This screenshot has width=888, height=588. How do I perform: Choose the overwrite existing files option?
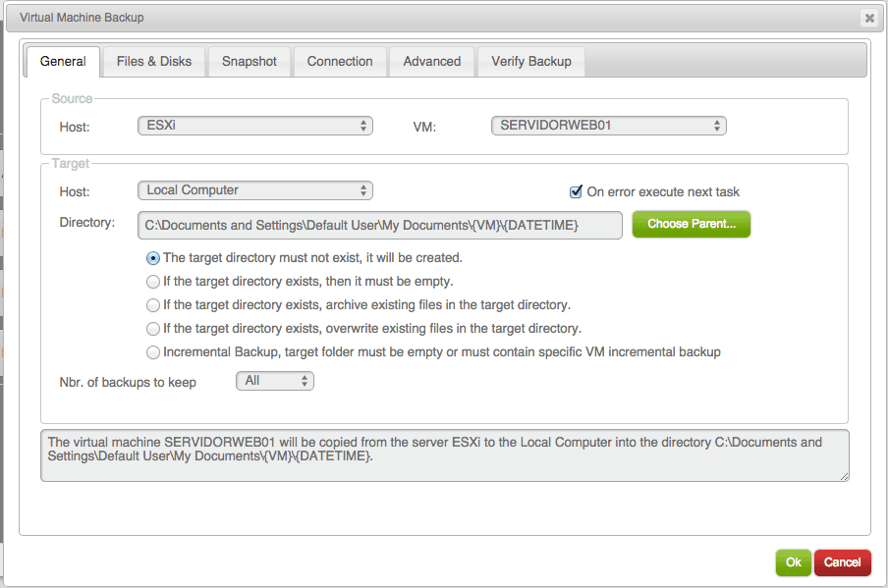(x=153, y=328)
